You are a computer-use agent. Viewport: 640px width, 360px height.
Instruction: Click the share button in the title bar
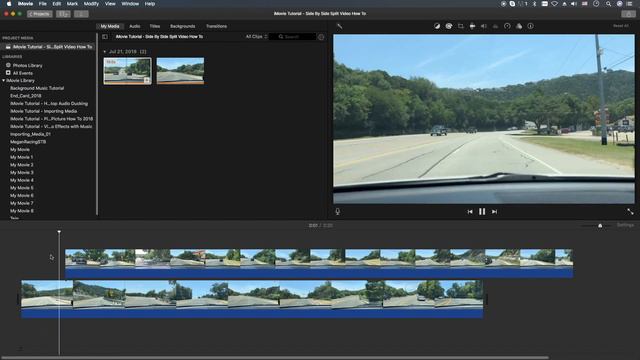tap(628, 14)
